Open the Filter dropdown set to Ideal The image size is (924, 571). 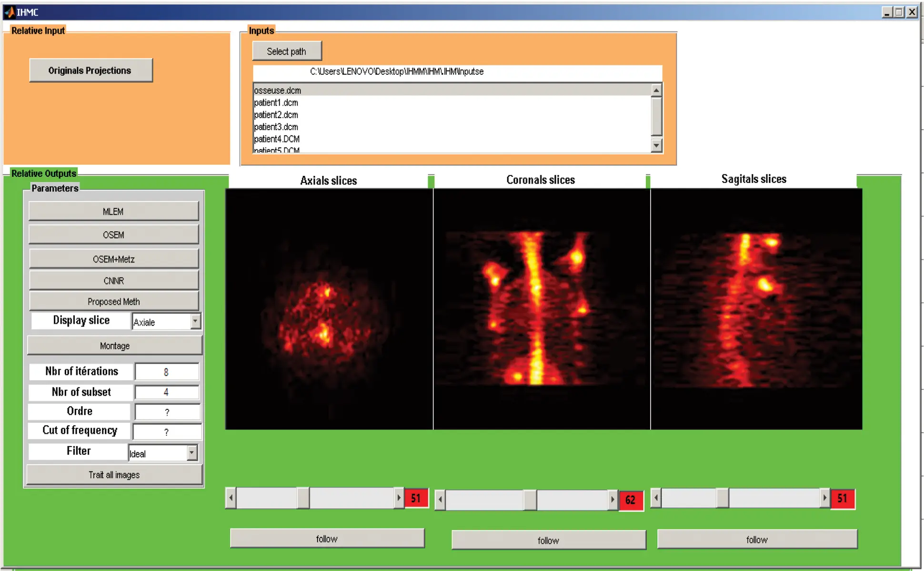[x=162, y=453]
